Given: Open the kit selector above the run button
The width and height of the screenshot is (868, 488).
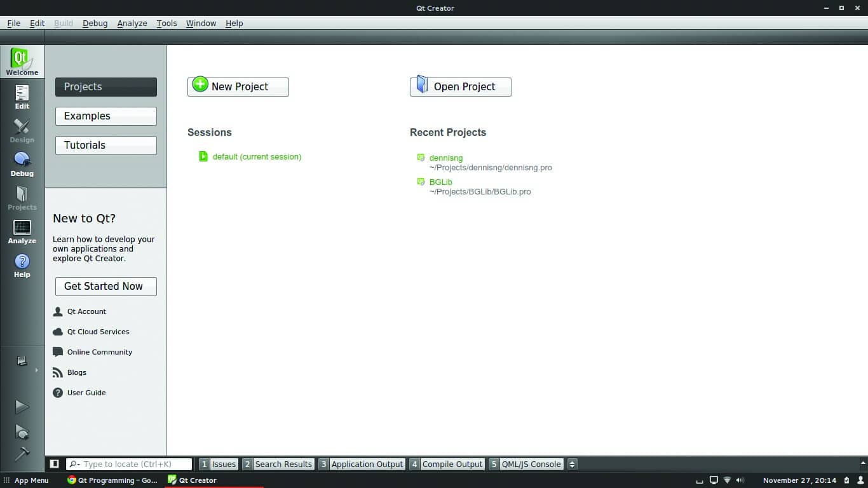Looking at the screenshot, I should pyautogui.click(x=21, y=360).
